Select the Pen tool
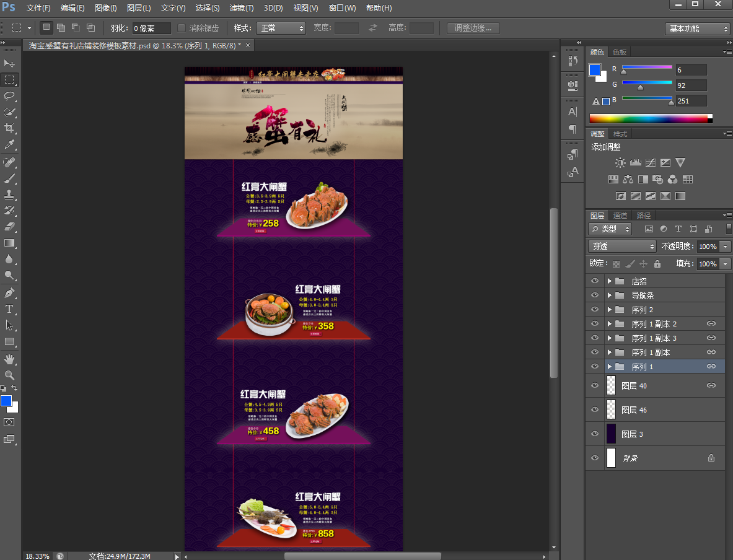733x560 pixels. tap(10, 292)
